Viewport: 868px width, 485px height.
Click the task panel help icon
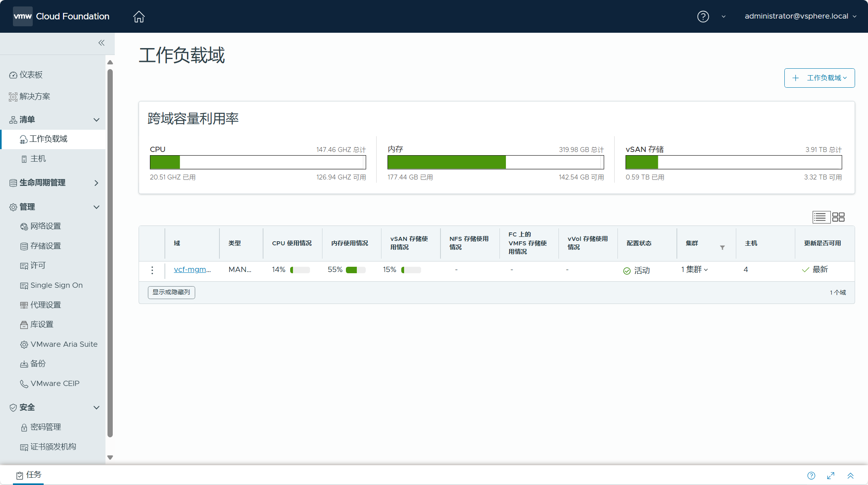click(x=811, y=476)
